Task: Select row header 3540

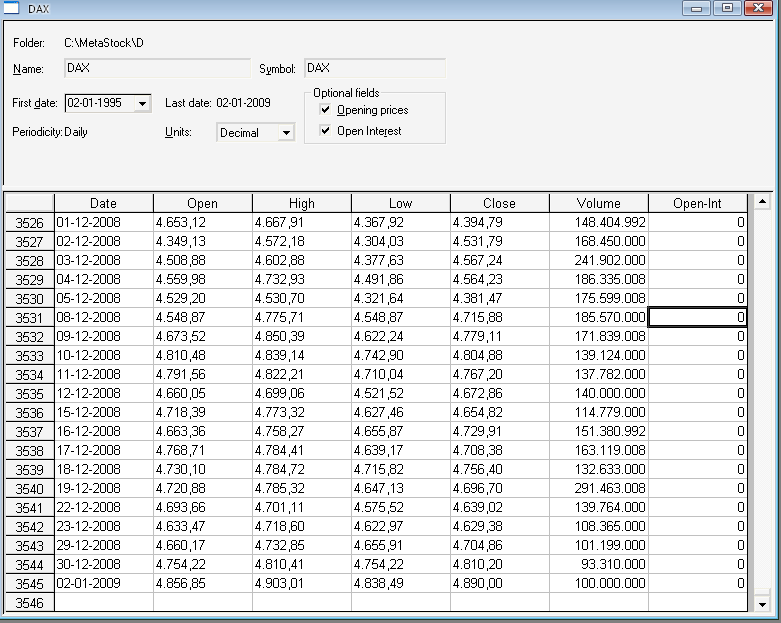Action: pyautogui.click(x=29, y=489)
